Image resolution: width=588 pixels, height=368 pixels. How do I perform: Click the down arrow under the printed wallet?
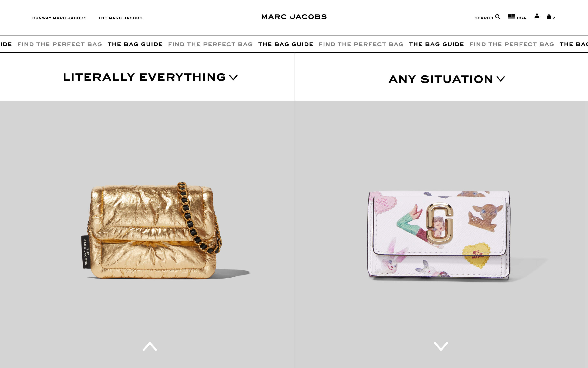441,346
